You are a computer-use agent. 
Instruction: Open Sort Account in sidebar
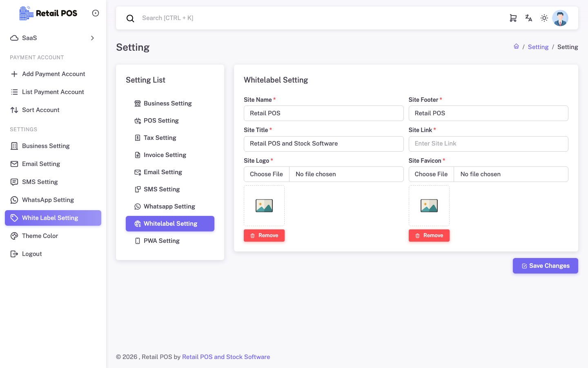pos(53,110)
